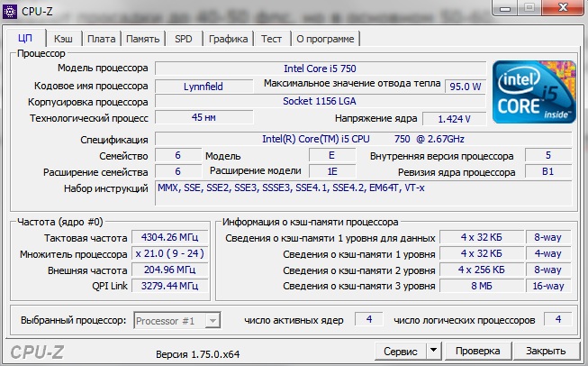
Task: Switch to the Графика tab
Action: (228, 39)
